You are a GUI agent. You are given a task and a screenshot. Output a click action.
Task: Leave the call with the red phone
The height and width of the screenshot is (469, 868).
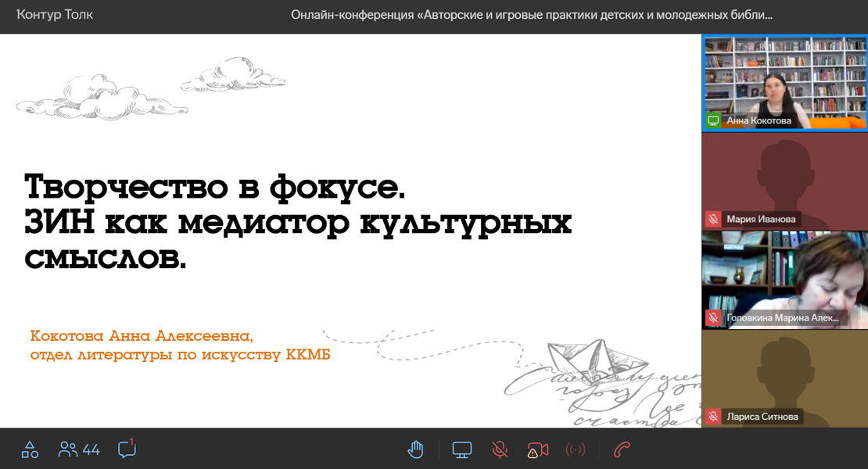pos(622,449)
